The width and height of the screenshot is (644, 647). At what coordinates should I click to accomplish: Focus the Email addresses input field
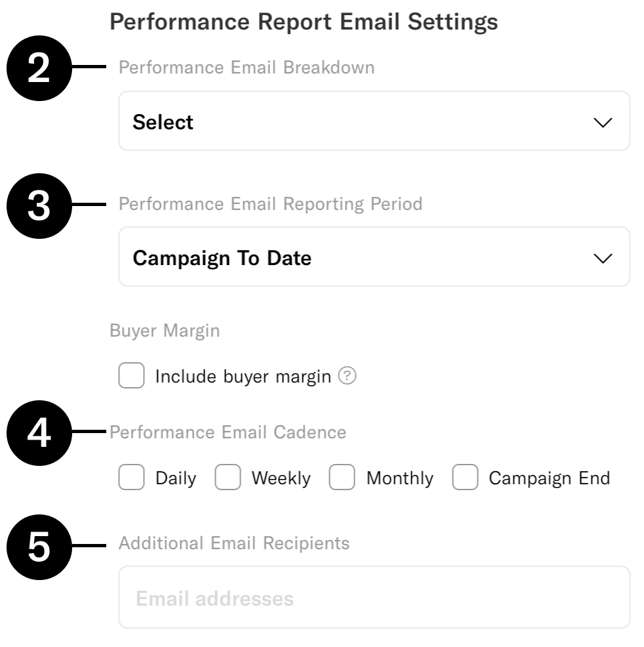(x=374, y=598)
